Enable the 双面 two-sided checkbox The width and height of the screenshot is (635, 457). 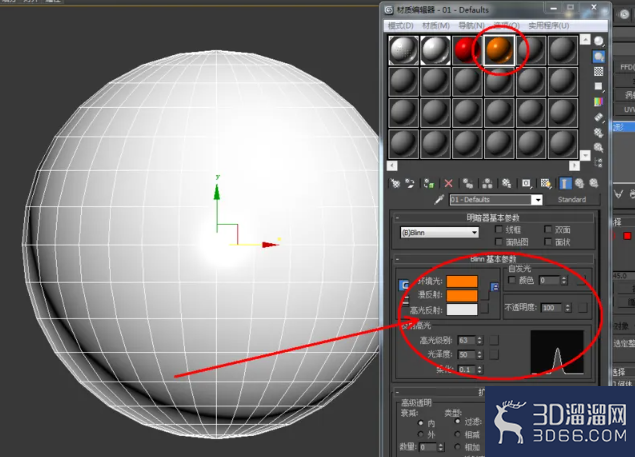tap(548, 229)
